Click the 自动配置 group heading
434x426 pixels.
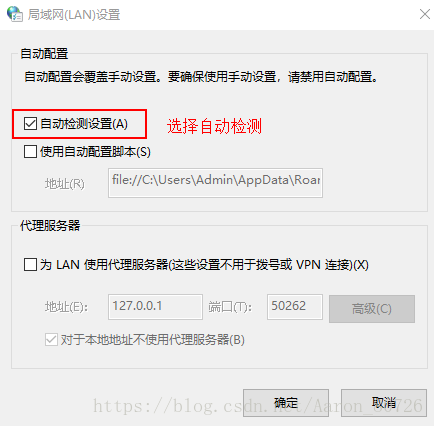(44, 54)
